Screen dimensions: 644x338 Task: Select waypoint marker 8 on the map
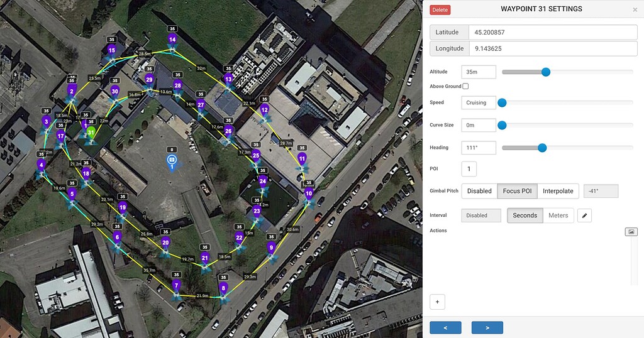coord(223,289)
